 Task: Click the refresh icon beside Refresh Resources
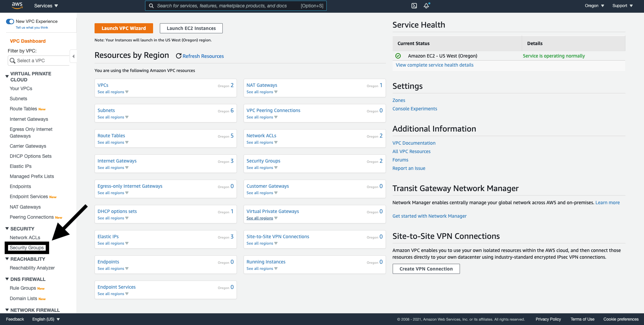[179, 56]
